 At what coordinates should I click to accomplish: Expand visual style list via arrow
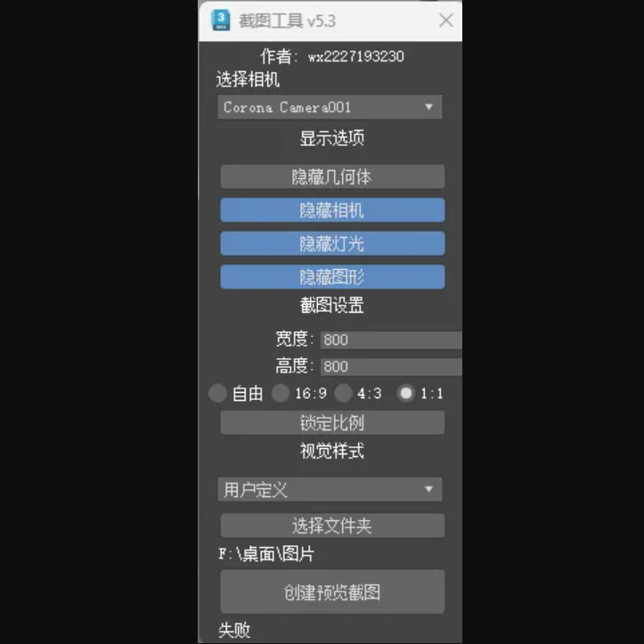(428, 489)
